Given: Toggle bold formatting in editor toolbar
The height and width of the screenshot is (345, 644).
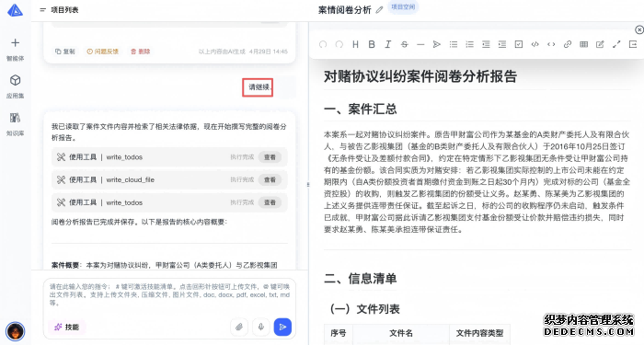Looking at the screenshot, I should 372,44.
